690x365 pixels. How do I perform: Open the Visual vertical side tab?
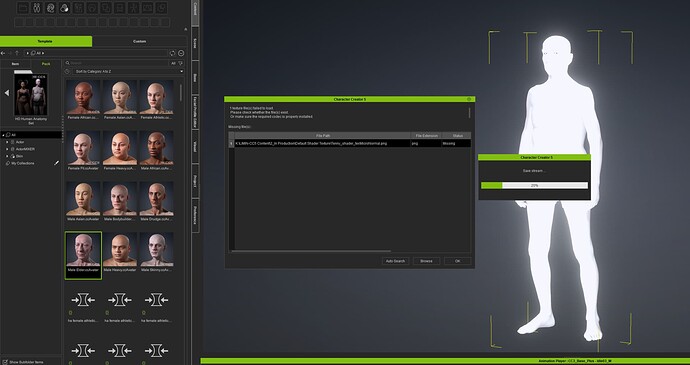click(x=195, y=147)
